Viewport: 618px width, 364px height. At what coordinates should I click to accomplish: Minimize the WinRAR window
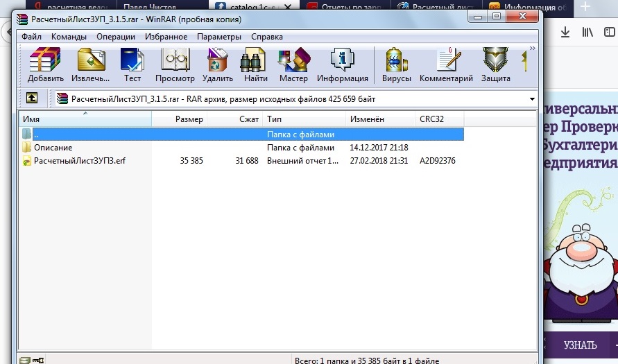click(x=478, y=17)
